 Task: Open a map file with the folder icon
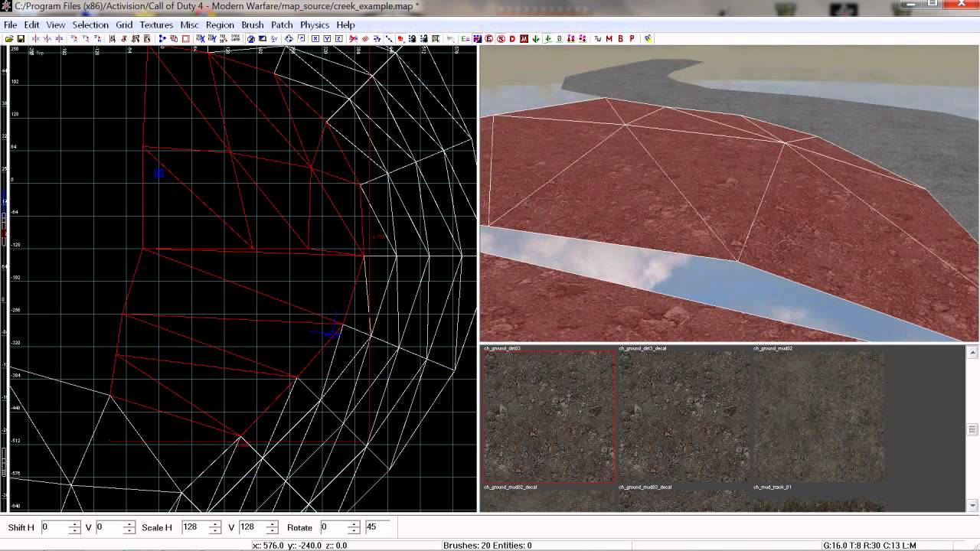click(x=9, y=38)
